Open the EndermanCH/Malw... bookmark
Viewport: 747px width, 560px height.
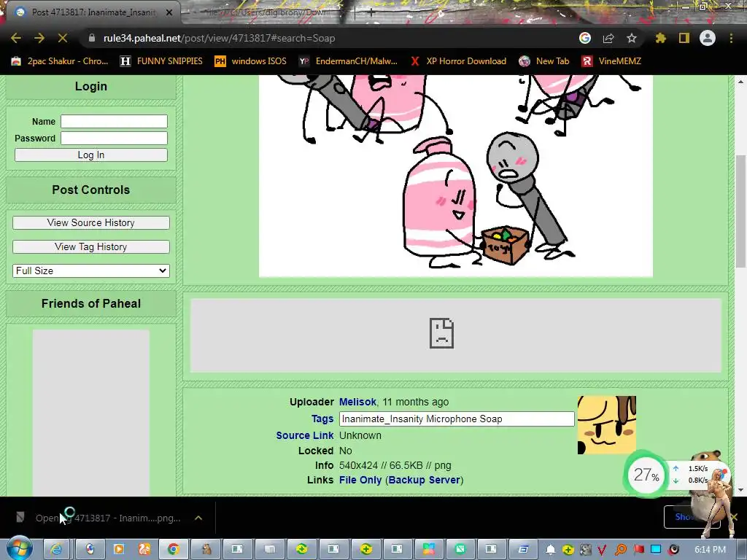tap(348, 61)
